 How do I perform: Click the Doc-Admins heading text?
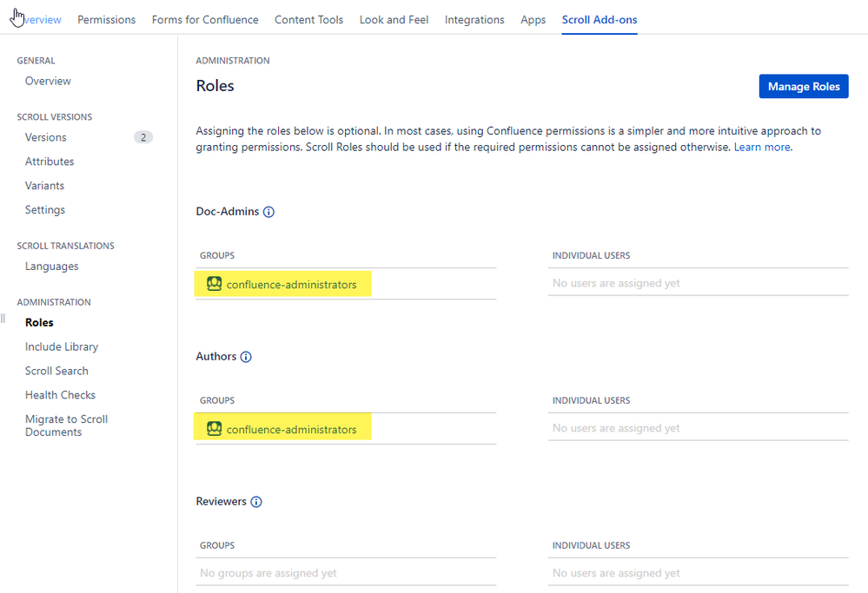click(x=227, y=212)
